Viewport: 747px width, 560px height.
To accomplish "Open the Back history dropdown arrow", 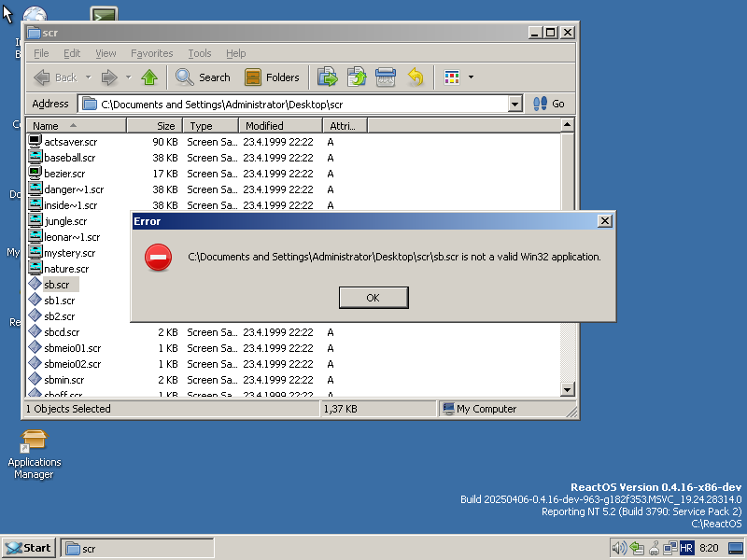I will click(88, 77).
